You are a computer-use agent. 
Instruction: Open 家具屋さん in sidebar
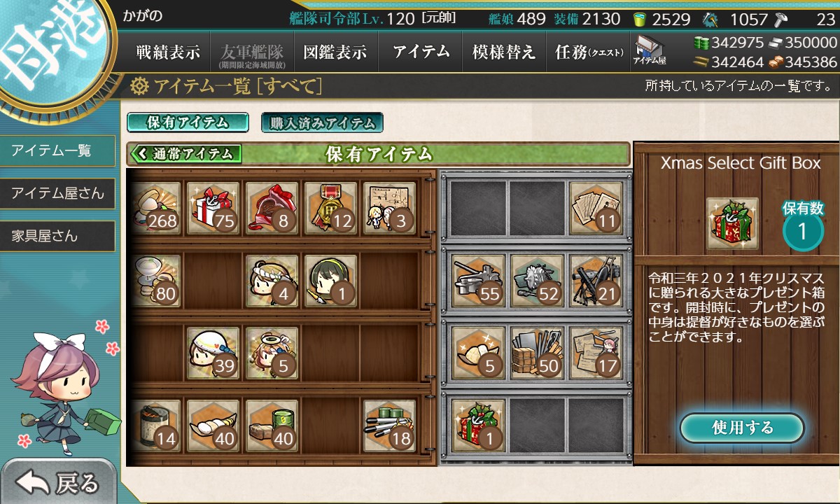(x=57, y=236)
